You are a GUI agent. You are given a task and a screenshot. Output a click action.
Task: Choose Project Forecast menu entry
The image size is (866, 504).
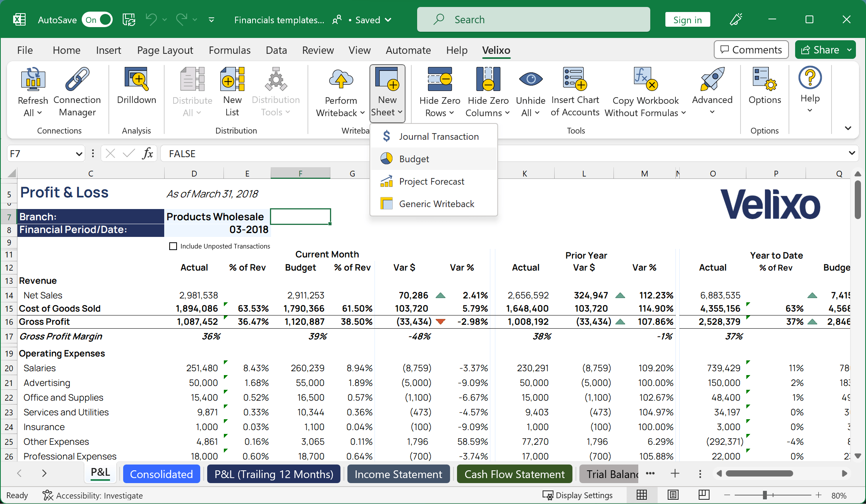[434, 182]
